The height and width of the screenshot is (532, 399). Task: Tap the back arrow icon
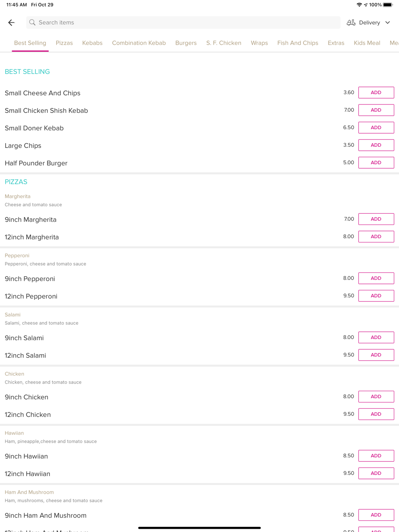11,23
